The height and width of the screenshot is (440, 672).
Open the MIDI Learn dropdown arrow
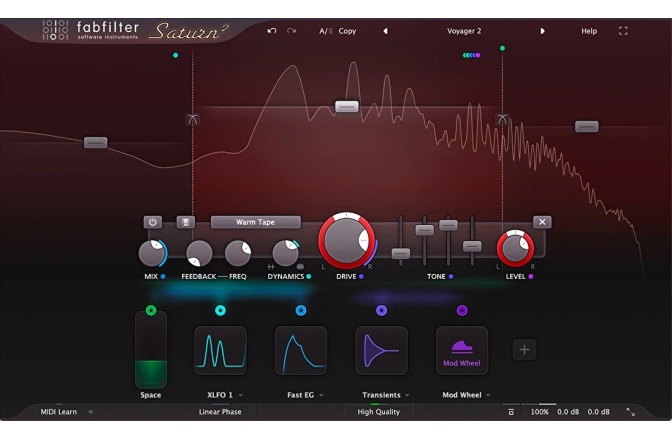(90, 412)
